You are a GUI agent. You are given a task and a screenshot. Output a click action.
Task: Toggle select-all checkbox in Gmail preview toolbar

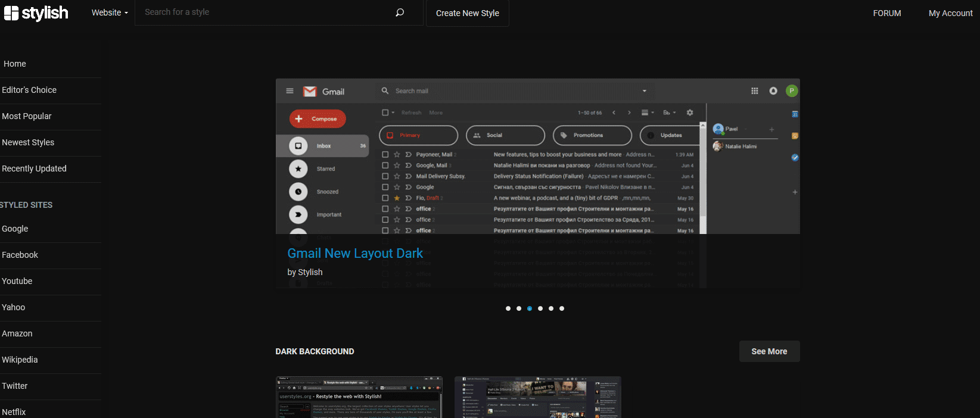385,113
